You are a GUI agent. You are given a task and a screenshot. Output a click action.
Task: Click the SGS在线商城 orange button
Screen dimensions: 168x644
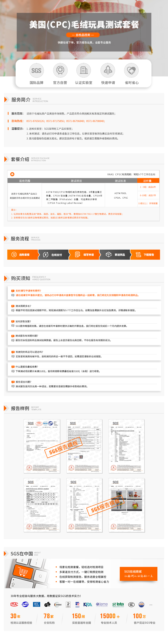pos(138,574)
